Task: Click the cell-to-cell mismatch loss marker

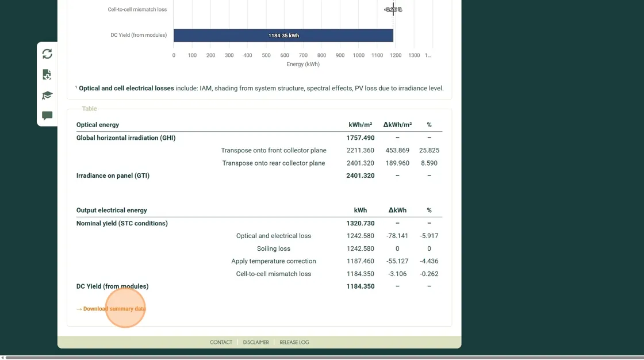Action: tap(393, 9)
